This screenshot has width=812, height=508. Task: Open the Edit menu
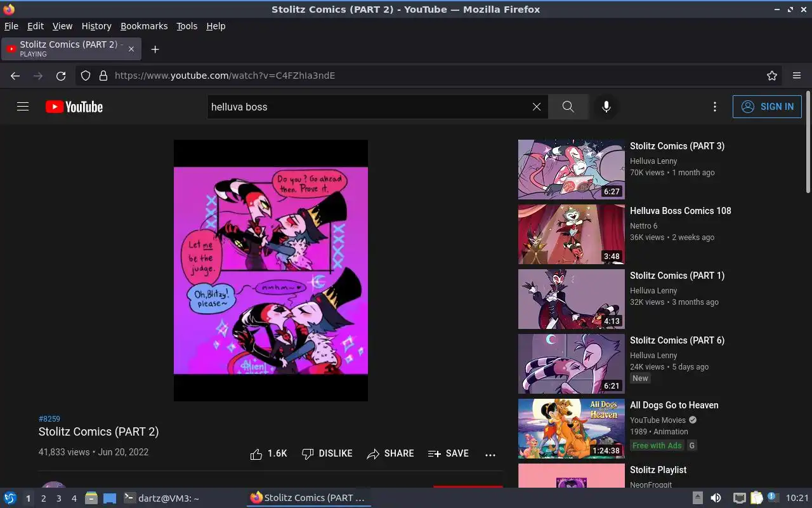click(36, 26)
